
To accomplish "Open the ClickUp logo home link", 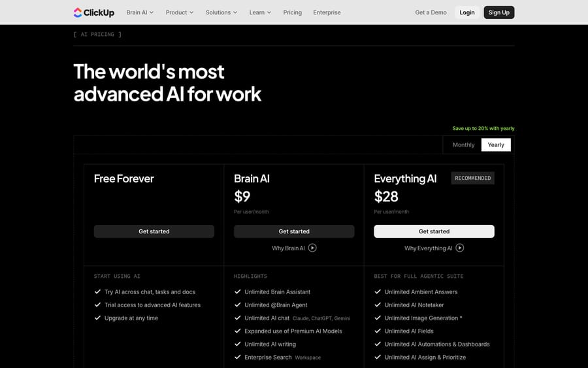I will coord(93,12).
